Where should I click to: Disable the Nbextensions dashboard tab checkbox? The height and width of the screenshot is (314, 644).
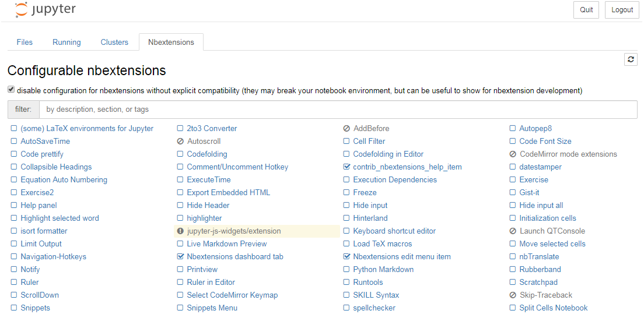180,257
